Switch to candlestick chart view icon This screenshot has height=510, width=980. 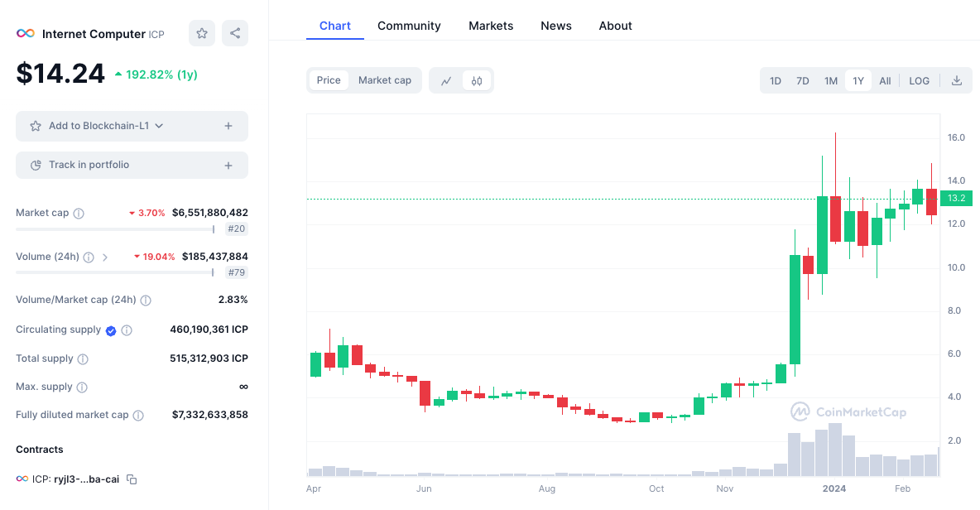(477, 80)
